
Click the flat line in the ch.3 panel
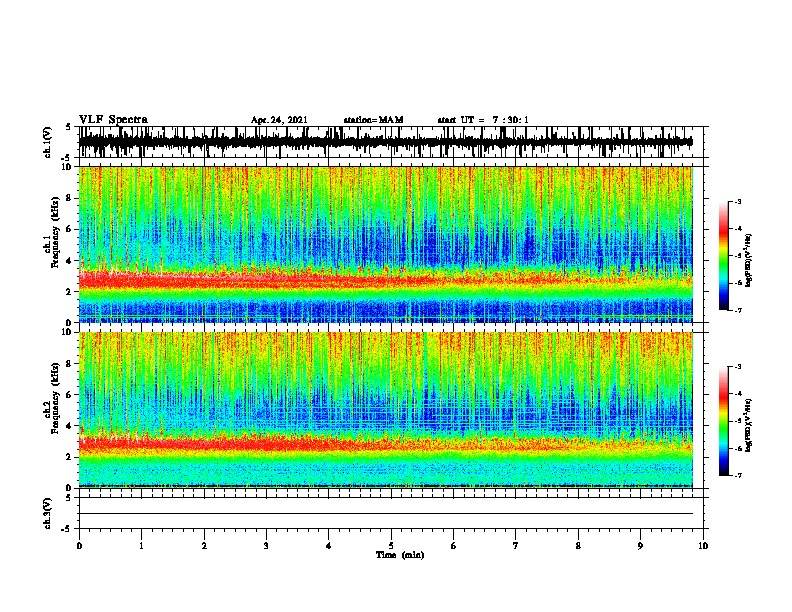click(x=385, y=514)
